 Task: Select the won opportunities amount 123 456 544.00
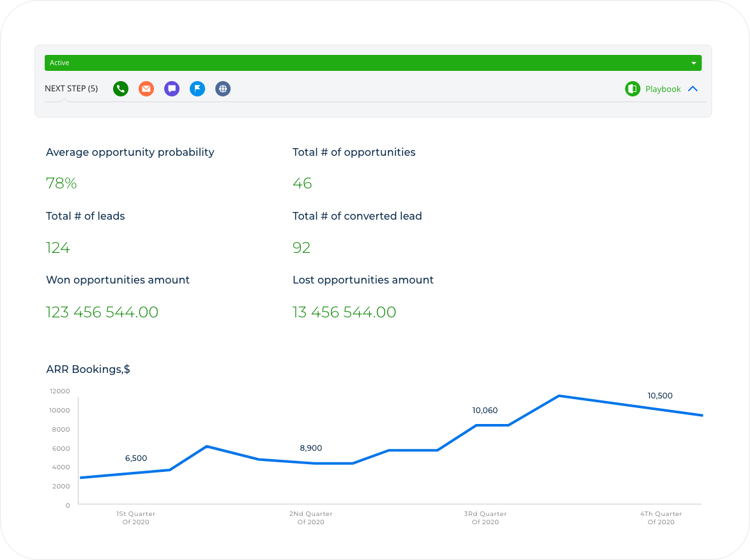[x=102, y=312]
